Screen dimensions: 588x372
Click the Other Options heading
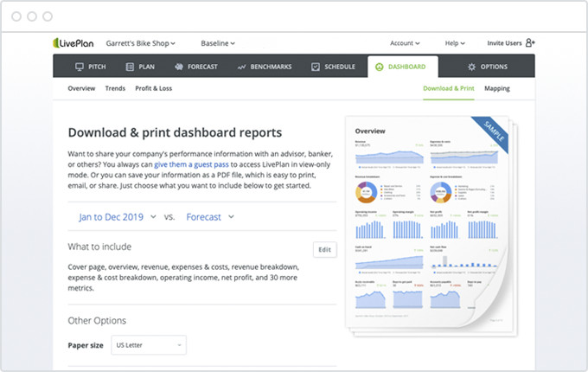point(97,321)
